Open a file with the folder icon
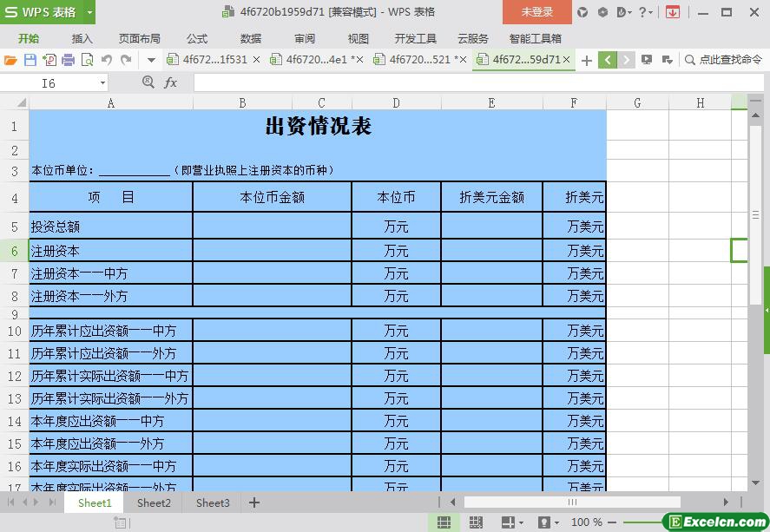This screenshot has height=532, width=770. pos(10,60)
